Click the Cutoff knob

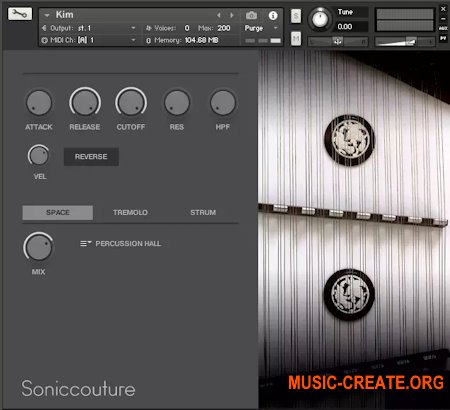coord(131,103)
